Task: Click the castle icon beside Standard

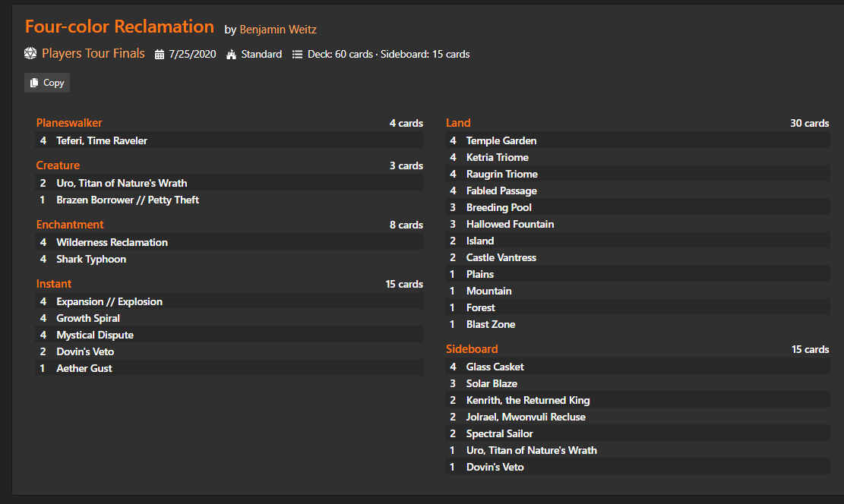Action: coord(232,55)
